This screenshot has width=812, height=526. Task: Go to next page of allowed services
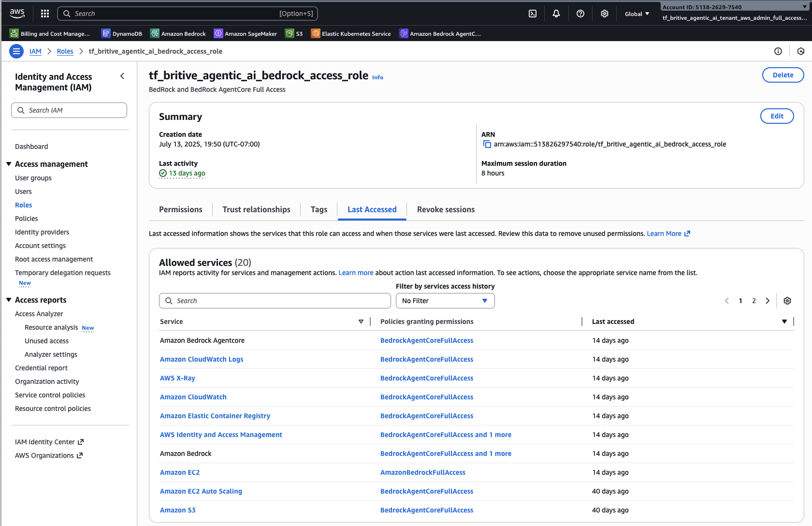[768, 301]
